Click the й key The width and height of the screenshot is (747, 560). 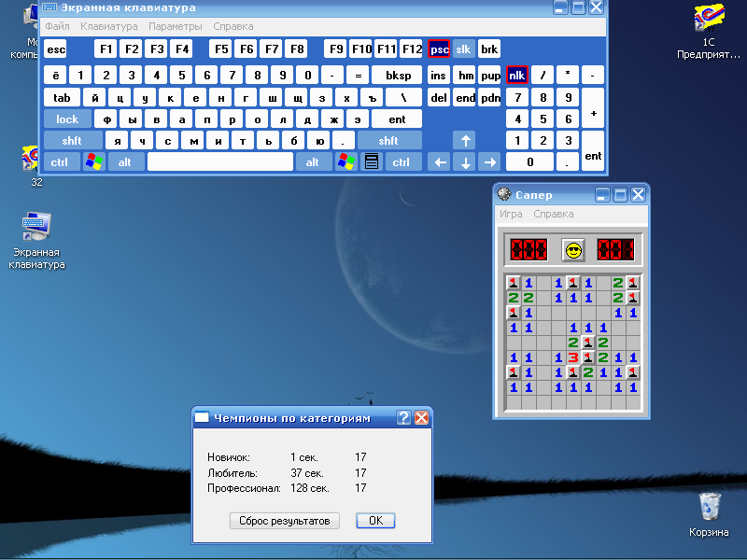pos(95,98)
